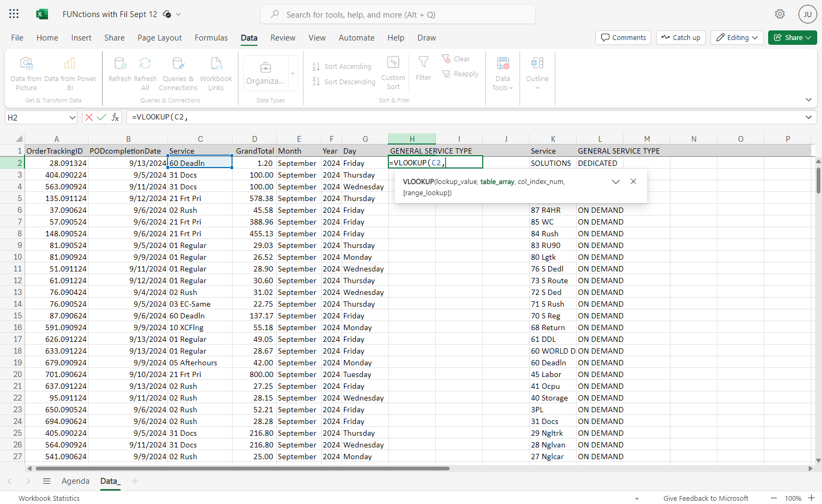822x504 pixels.
Task: Expand the Data Types gallery arrow
Action: (x=293, y=74)
